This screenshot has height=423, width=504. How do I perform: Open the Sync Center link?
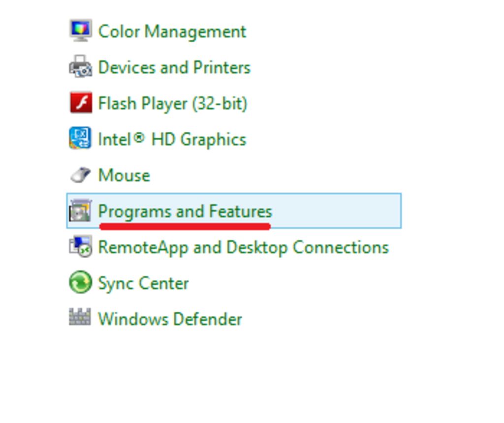(143, 283)
